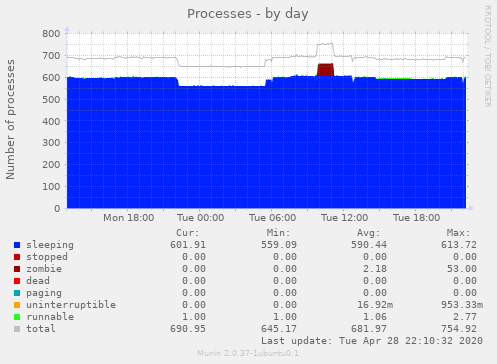Click the bright red dead legend swatch
Screen dimensions: 497x364
[17, 281]
